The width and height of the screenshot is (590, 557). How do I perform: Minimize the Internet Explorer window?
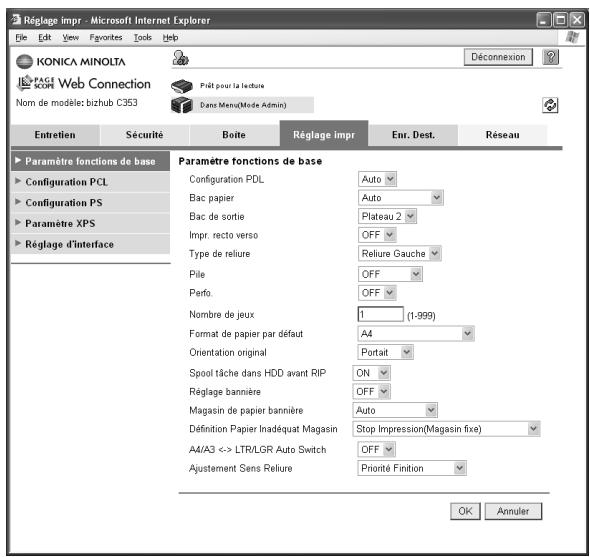[x=543, y=20]
